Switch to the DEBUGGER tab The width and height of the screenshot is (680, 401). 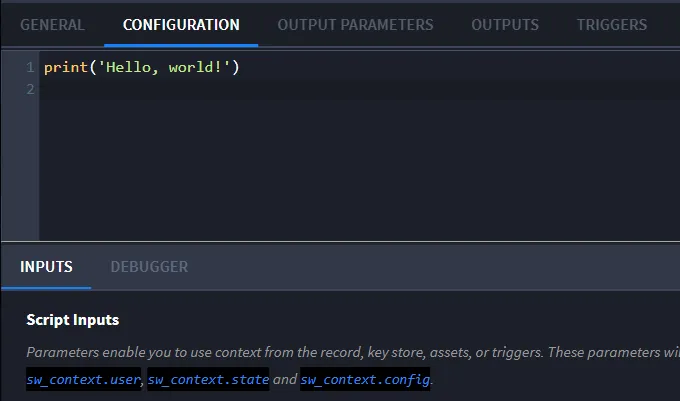click(x=149, y=267)
